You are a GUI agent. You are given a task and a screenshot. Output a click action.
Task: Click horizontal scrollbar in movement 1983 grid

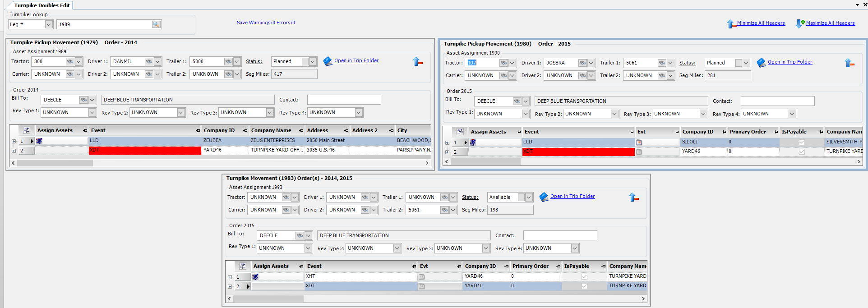coord(268,299)
